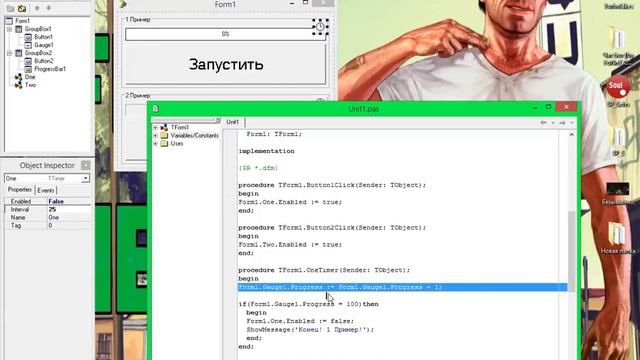
Task: Click the Запустить button on Form1
Action: point(226,64)
